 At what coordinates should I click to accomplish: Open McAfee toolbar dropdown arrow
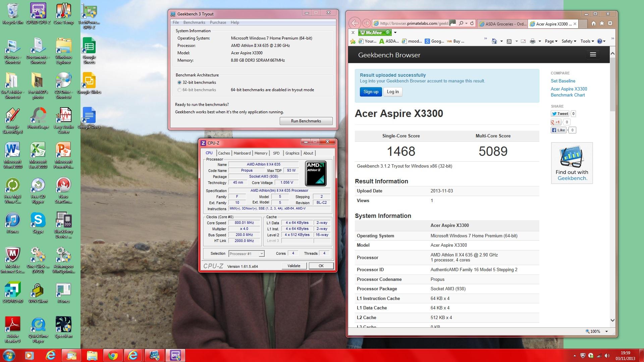pos(395,33)
